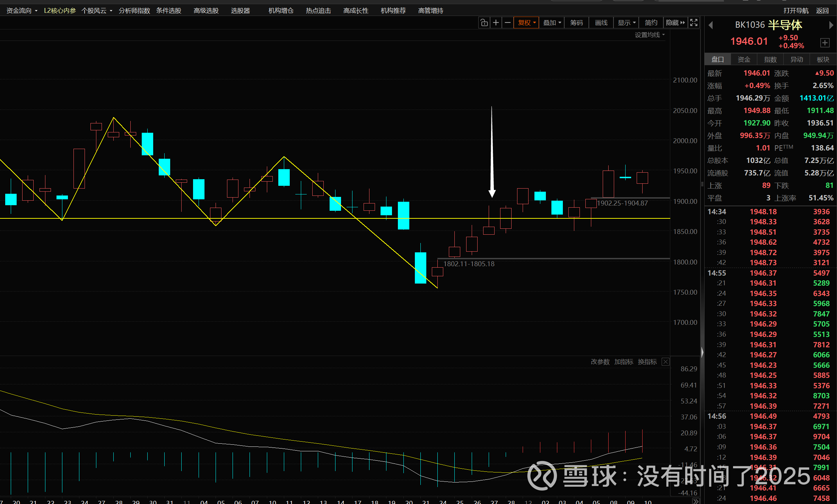Open the 异动 tab
This screenshot has height=504, width=837.
(x=796, y=60)
